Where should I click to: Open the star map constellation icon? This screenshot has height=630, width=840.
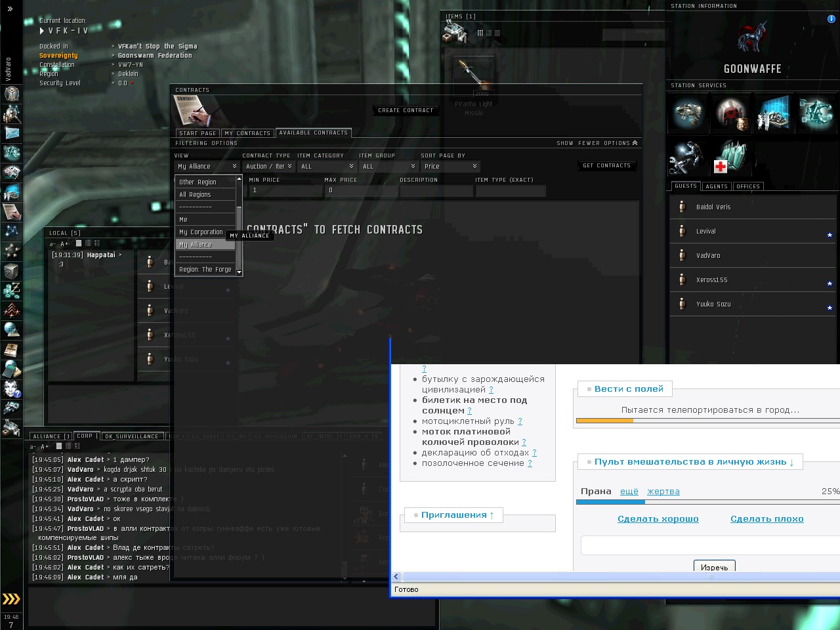11,231
